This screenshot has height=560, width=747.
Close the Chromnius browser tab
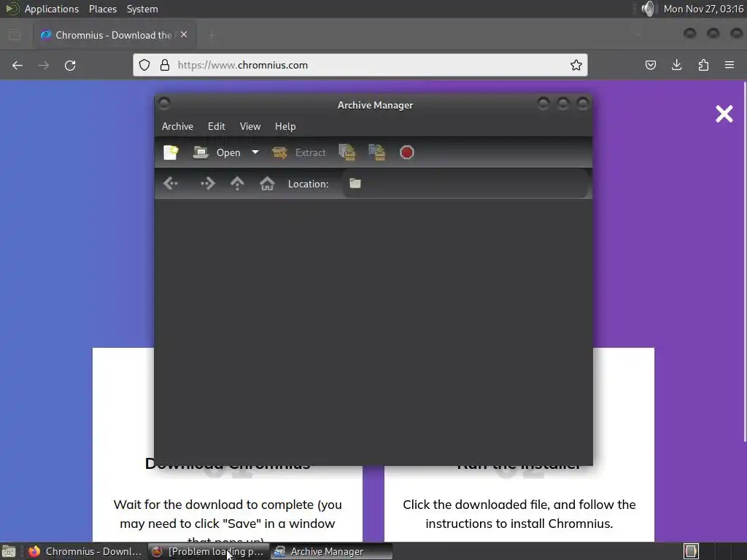[x=184, y=35]
